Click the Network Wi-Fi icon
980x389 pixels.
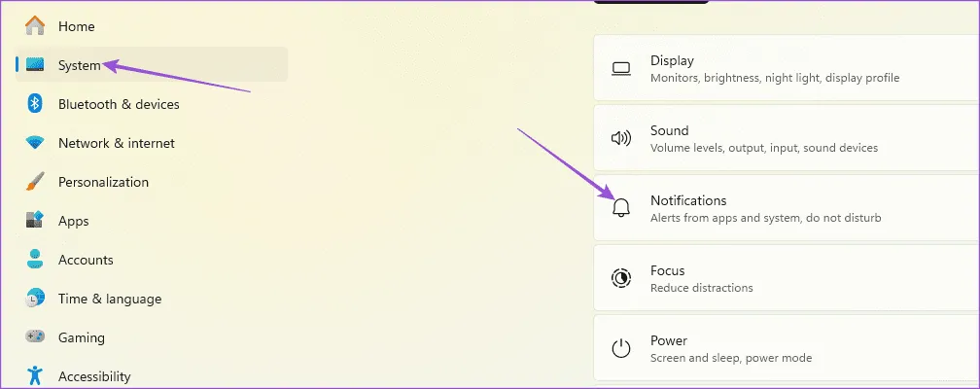35,143
